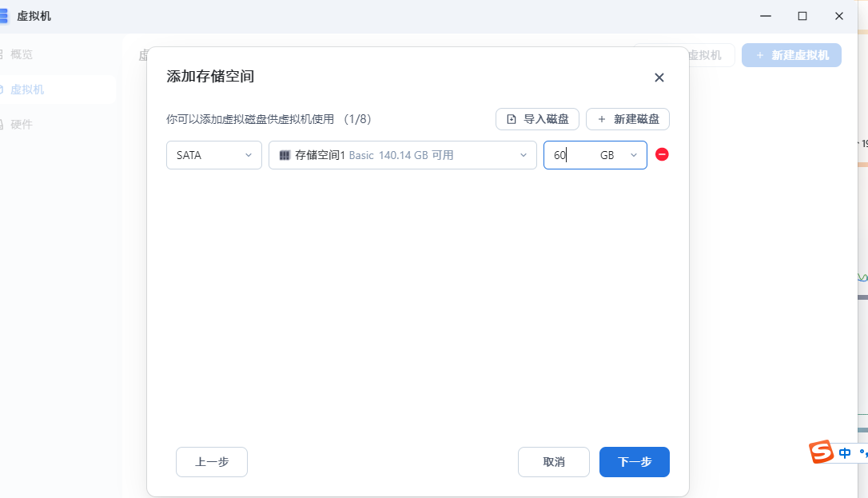
Task: Click the red remove disk icon
Action: click(x=662, y=154)
